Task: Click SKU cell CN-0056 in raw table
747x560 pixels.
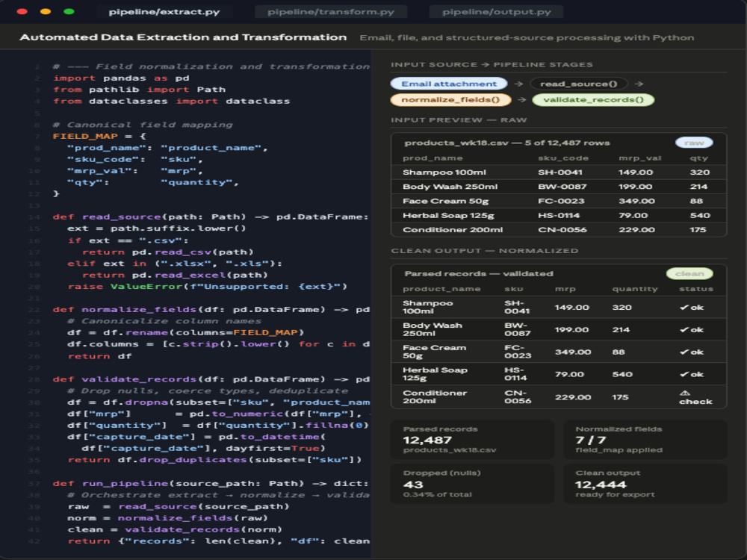Action: pos(562,229)
